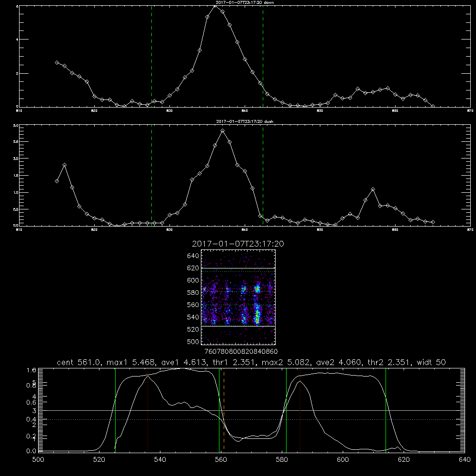This screenshot has width=476, height=476.
Task: Click the '640' label on heatmap y-axis
Action: pos(193,256)
